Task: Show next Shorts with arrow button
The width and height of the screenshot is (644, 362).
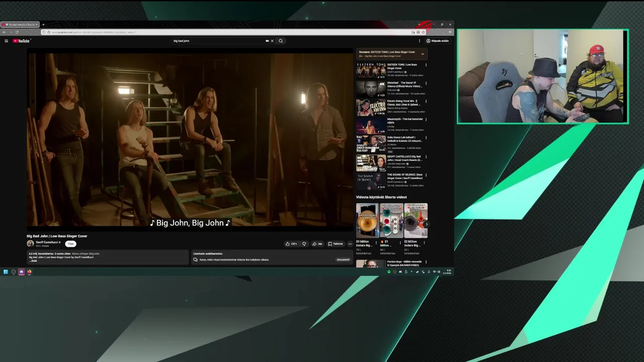Action: [x=426, y=224]
